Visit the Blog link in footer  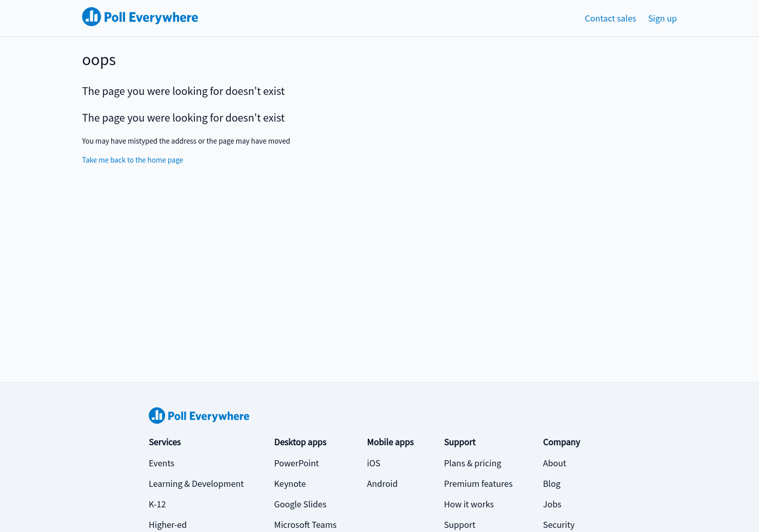551,484
